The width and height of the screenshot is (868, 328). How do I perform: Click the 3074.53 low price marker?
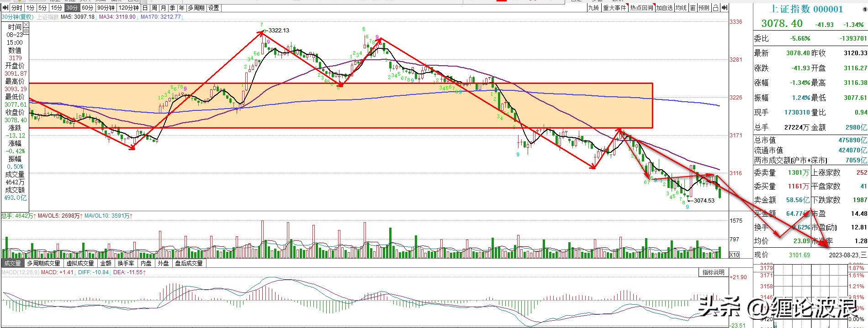tap(704, 200)
